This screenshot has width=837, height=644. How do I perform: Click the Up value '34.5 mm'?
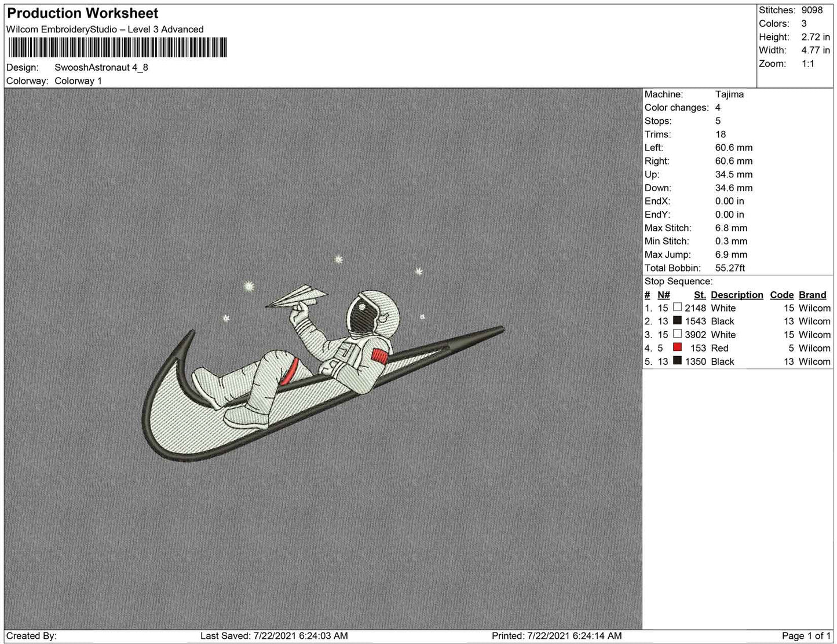coord(734,174)
